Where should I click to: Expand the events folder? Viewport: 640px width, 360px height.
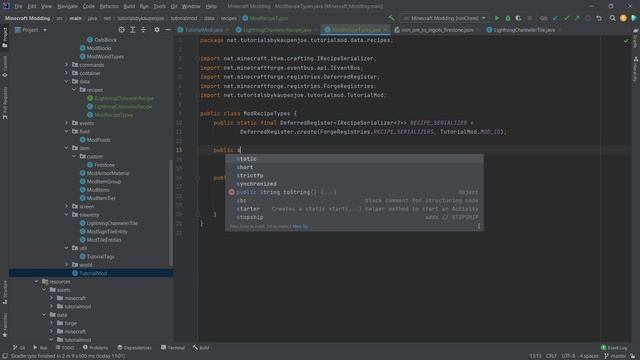tap(67, 123)
